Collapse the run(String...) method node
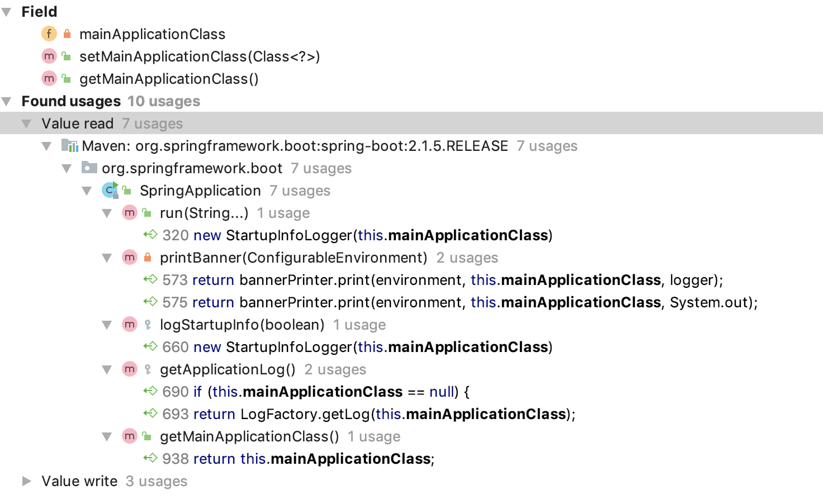The image size is (823, 504). pyautogui.click(x=107, y=213)
